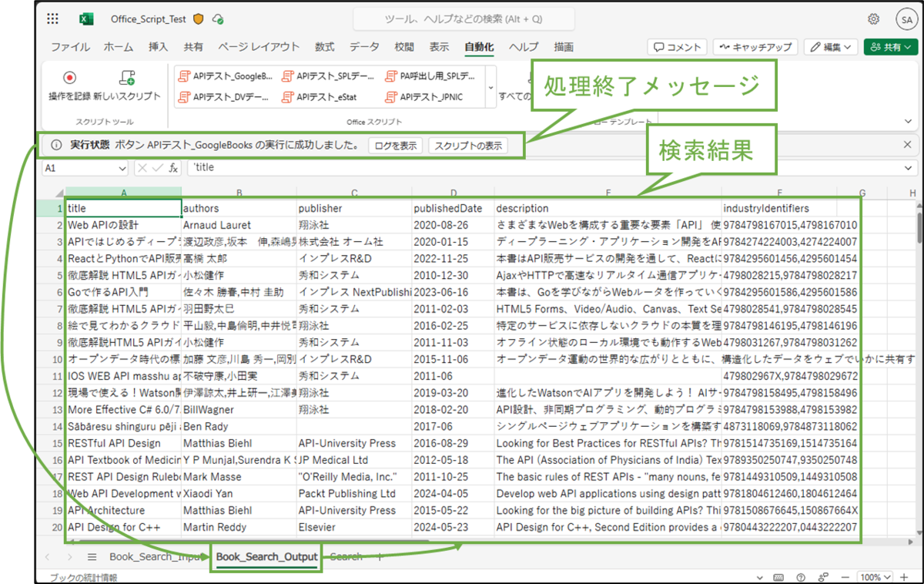Select cell A2 Web APIの設計
Image resolution: width=924 pixels, height=584 pixels.
(x=123, y=225)
